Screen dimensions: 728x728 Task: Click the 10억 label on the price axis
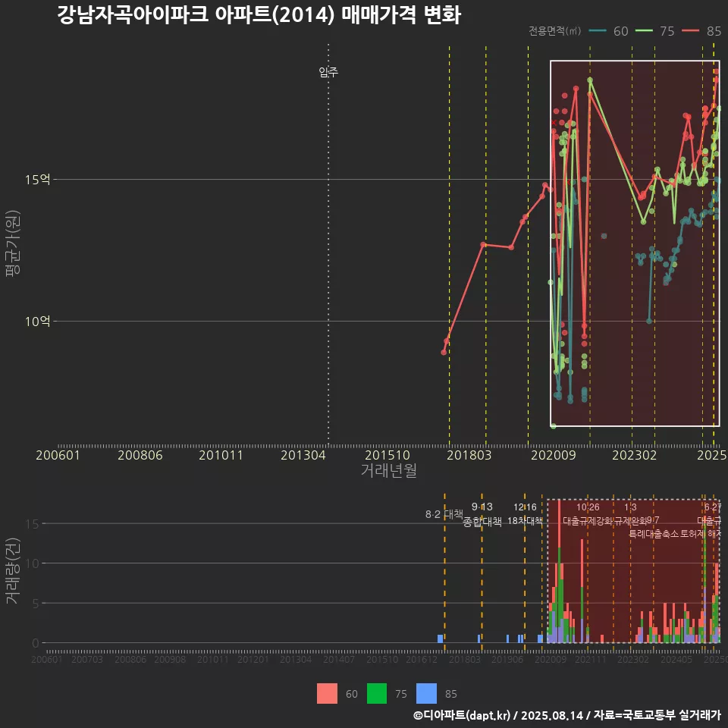coord(38,322)
